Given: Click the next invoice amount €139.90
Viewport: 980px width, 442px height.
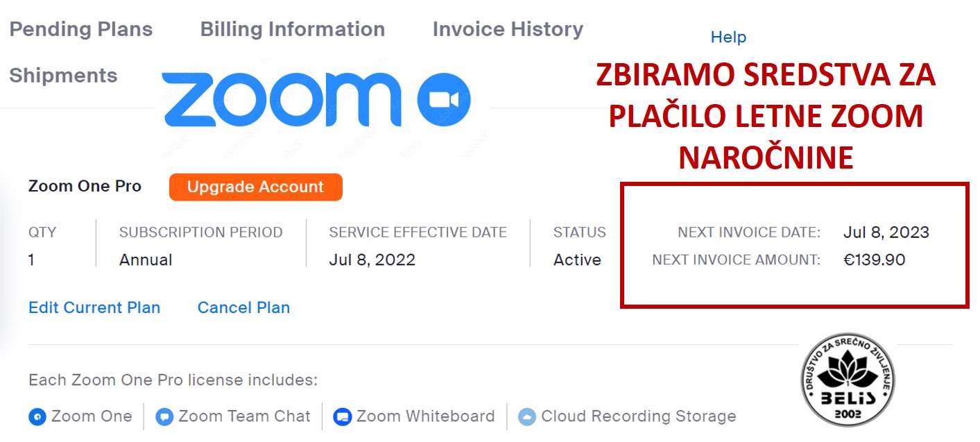Looking at the screenshot, I should click(x=875, y=260).
